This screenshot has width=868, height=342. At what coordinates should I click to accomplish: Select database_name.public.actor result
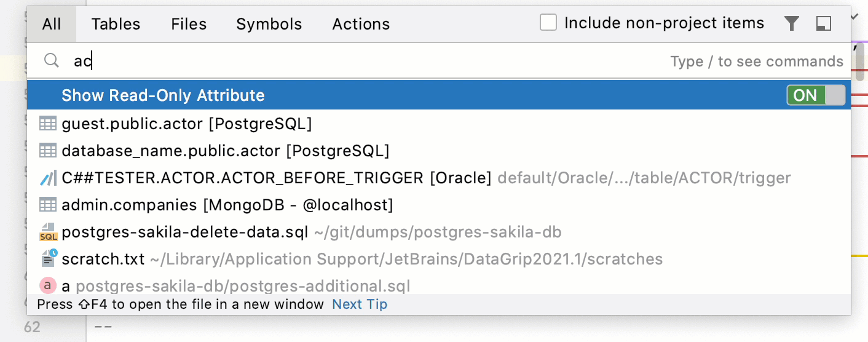tap(226, 151)
